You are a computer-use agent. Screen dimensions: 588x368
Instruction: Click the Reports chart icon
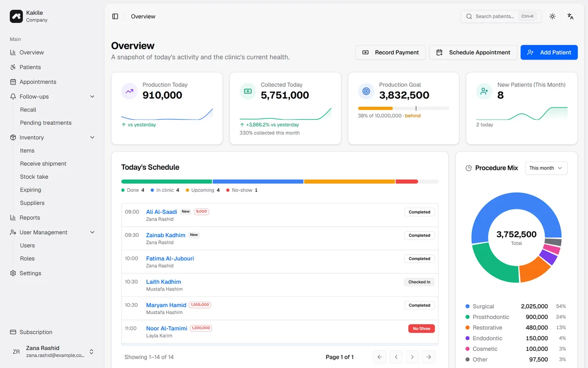[x=13, y=218]
